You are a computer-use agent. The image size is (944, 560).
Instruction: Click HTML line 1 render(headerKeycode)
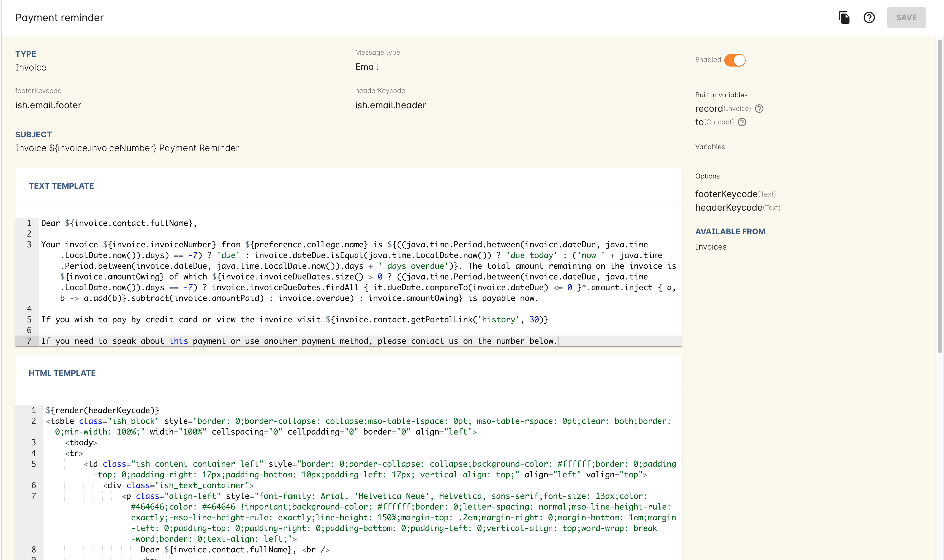(x=102, y=410)
